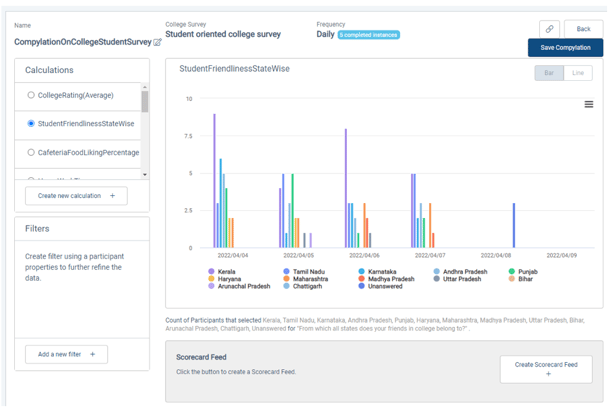Click the copy link icon button
This screenshot has width=611, height=410.
549,29
